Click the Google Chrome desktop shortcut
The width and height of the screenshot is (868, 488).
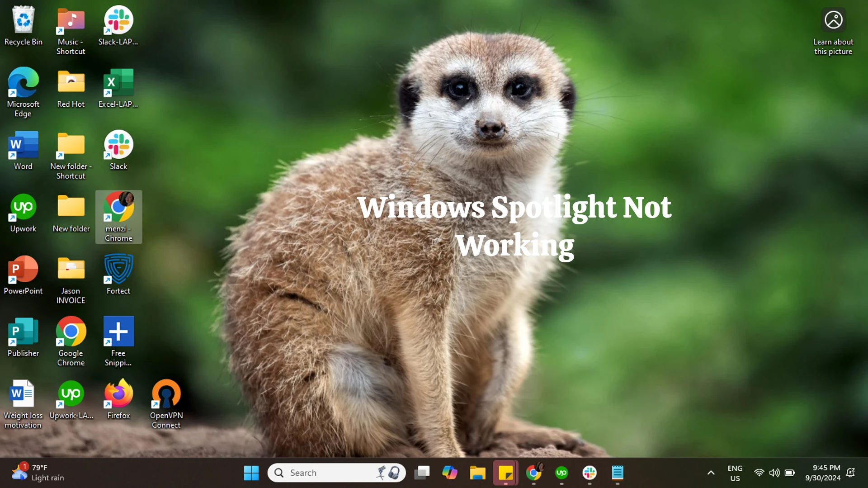71,341
